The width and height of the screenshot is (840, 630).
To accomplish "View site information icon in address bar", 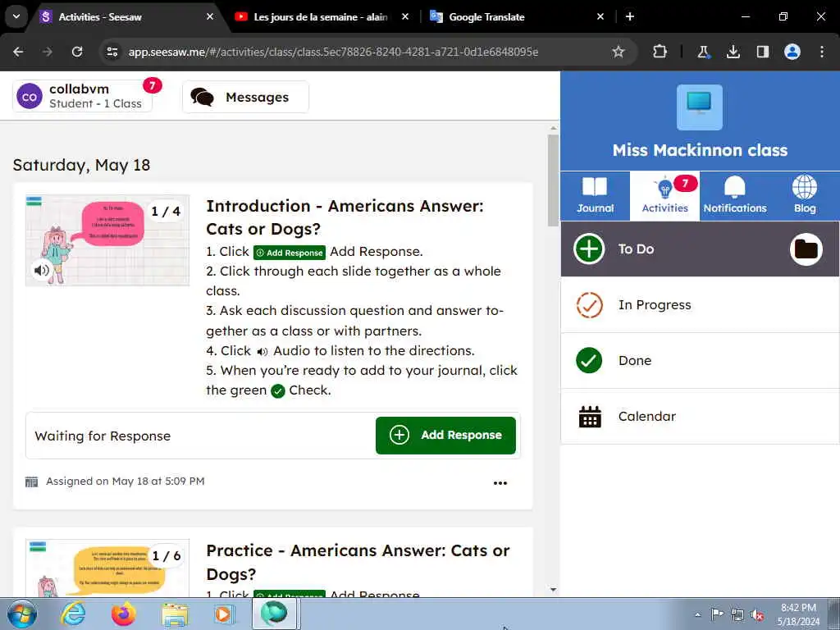I will pyautogui.click(x=112, y=52).
